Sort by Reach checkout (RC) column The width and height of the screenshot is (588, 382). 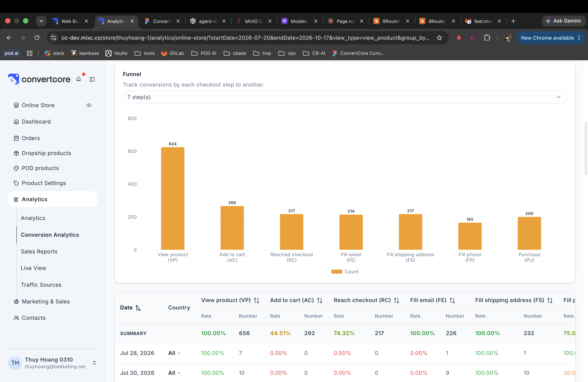click(396, 300)
